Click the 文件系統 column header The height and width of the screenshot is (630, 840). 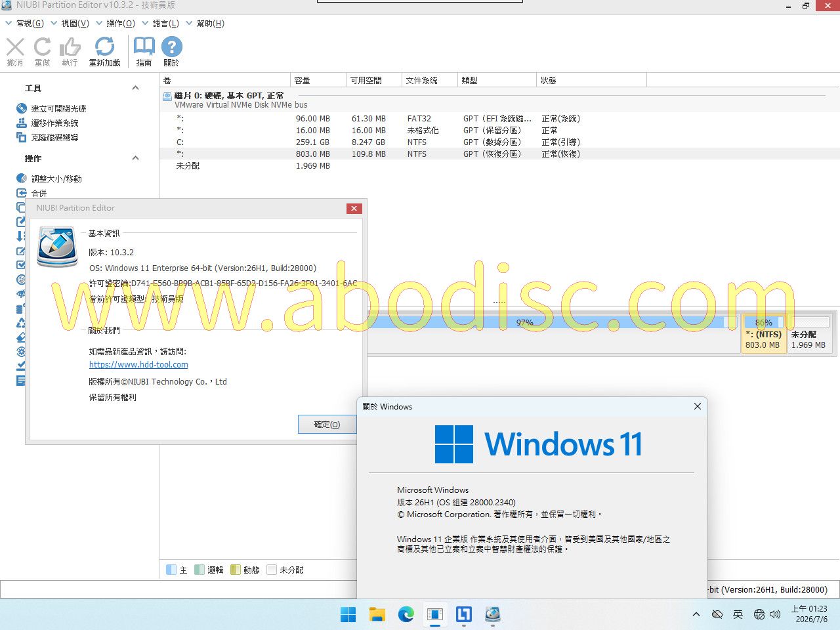(430, 80)
